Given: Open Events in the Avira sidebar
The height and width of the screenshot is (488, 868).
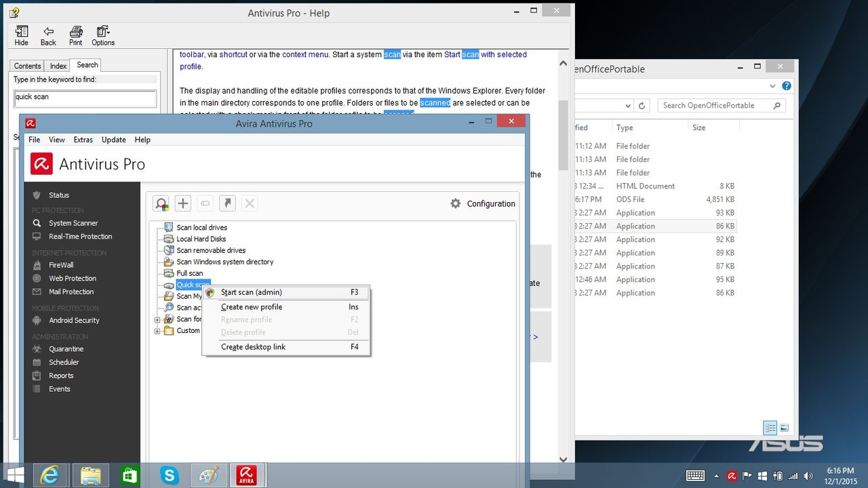Looking at the screenshot, I should pyautogui.click(x=59, y=389).
